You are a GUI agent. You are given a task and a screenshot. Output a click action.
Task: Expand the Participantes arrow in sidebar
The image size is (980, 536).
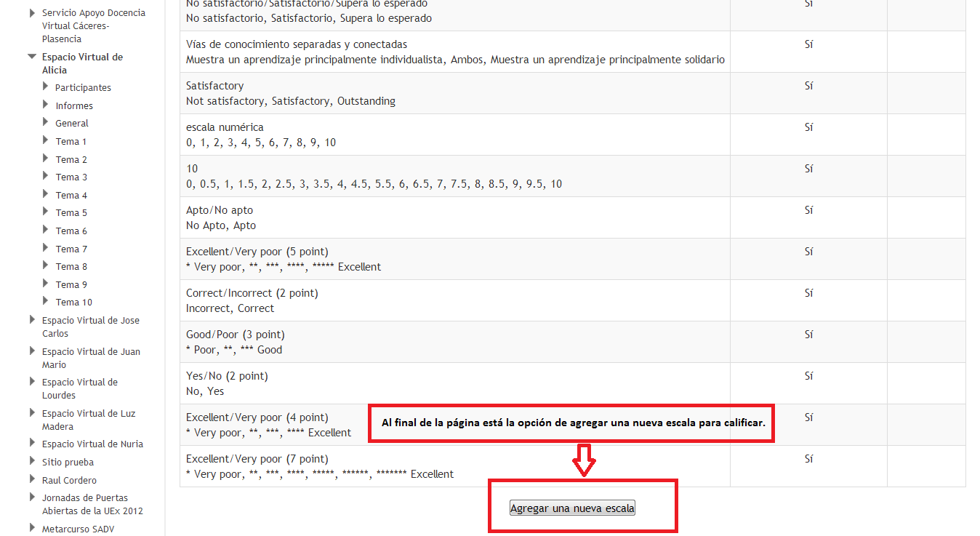(x=46, y=87)
